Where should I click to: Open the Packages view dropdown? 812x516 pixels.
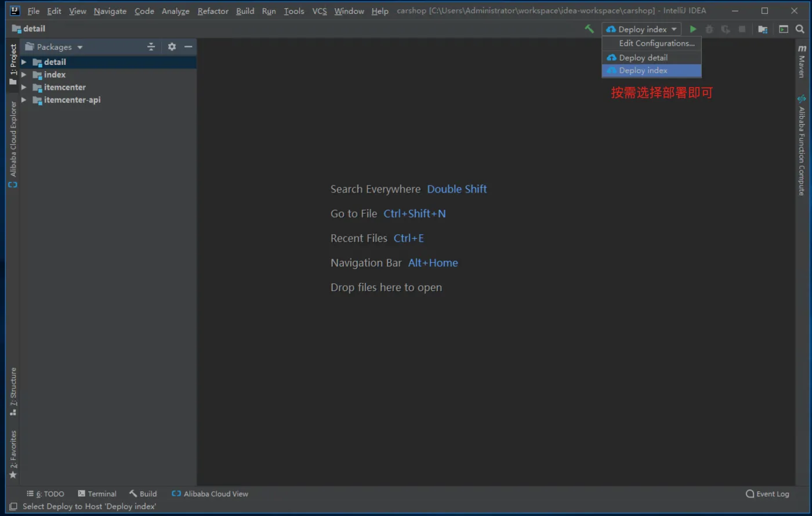[x=55, y=47]
